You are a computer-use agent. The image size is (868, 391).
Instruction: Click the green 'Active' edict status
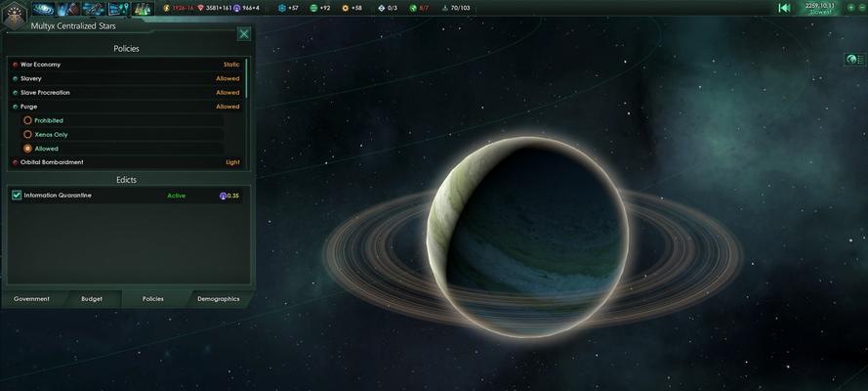tap(176, 195)
